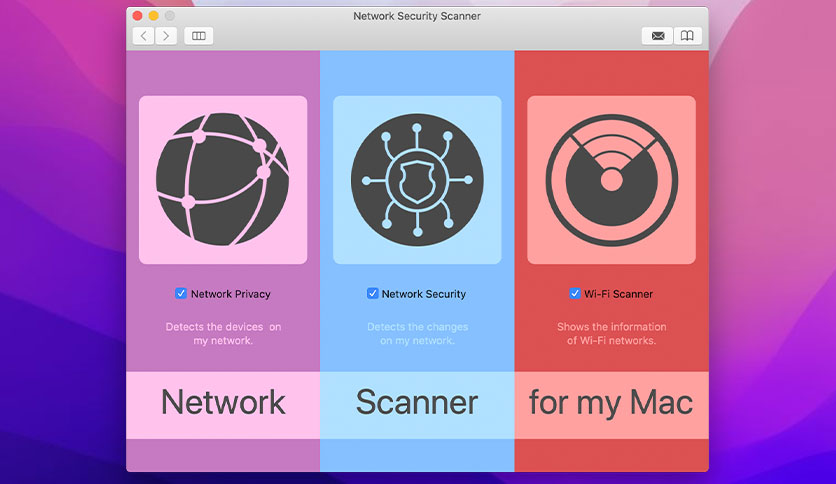836x484 pixels.
Task: Uncheck the Network Security checkbox
Action: point(372,293)
